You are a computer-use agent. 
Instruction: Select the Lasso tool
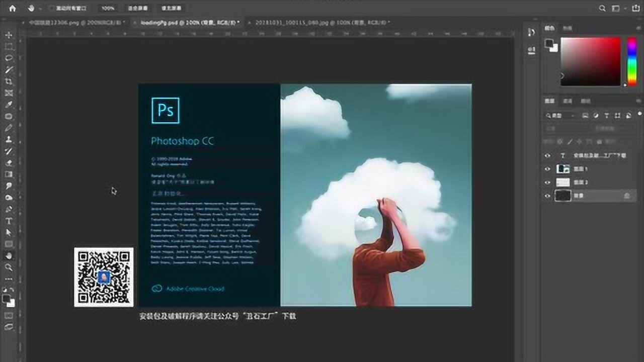click(x=9, y=58)
